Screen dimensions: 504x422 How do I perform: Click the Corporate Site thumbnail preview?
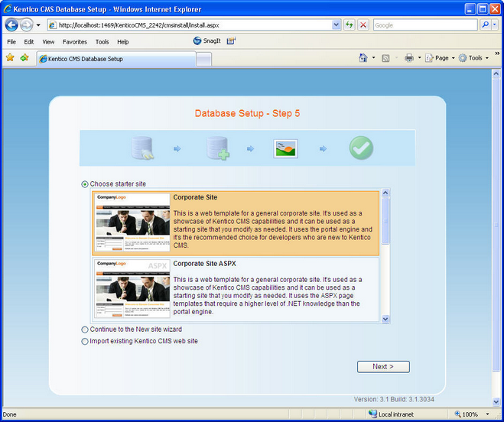pos(133,222)
